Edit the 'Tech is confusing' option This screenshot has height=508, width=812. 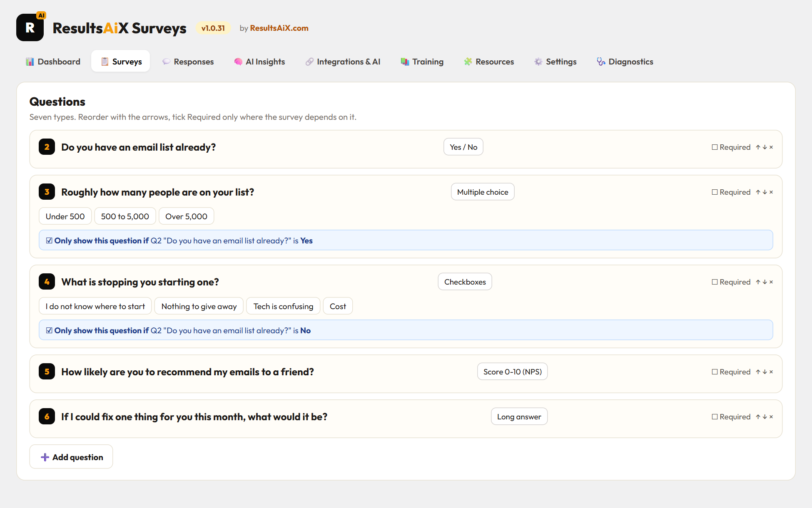click(x=283, y=306)
